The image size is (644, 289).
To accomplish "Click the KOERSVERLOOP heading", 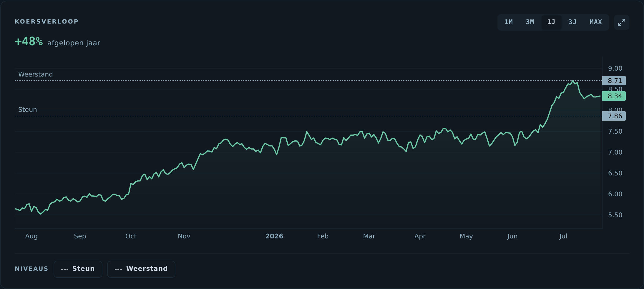I will click(x=47, y=21).
